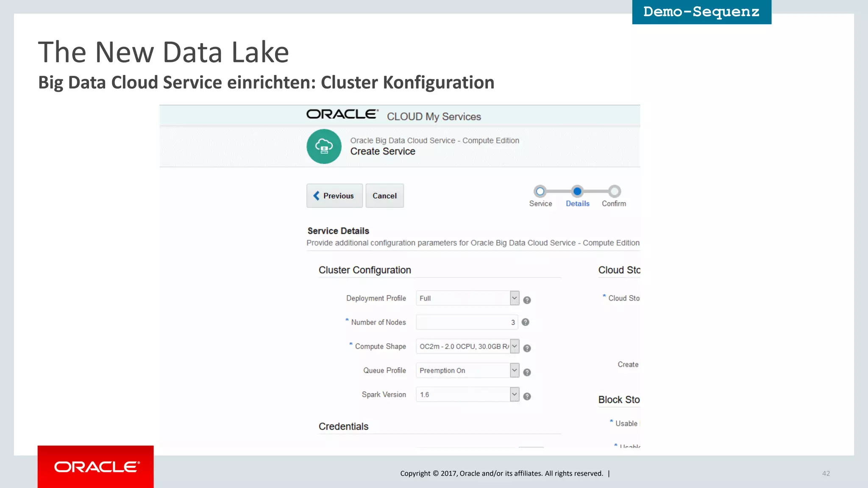The width and height of the screenshot is (868, 488).
Task: Expand the Compute Shape dropdown arrow
Action: pyautogui.click(x=514, y=347)
